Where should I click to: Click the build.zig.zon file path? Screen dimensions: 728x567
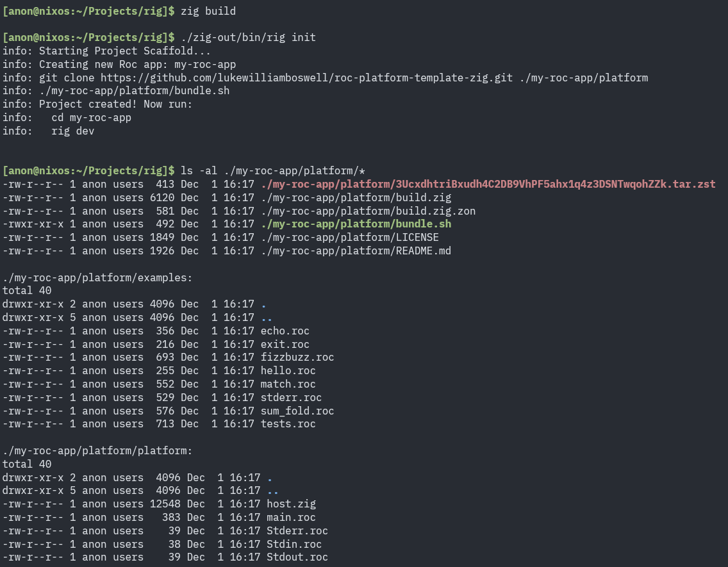coord(368,211)
